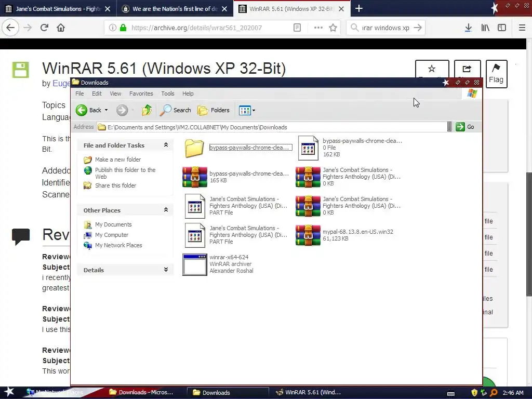Open My Network Places link
Viewport: 532px width, 399px height.
point(118,245)
